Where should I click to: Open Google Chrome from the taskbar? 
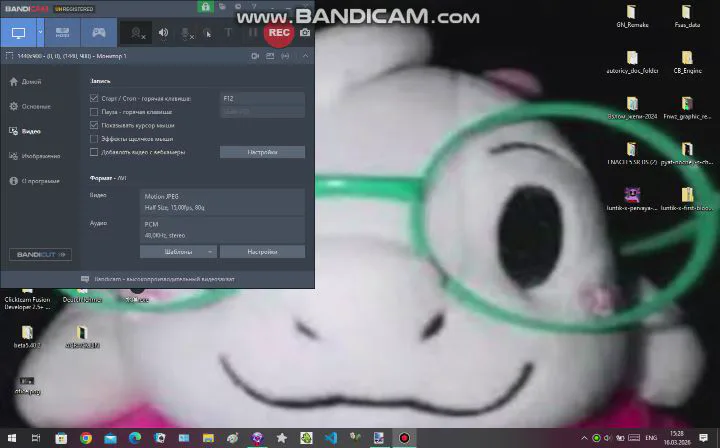(85, 438)
